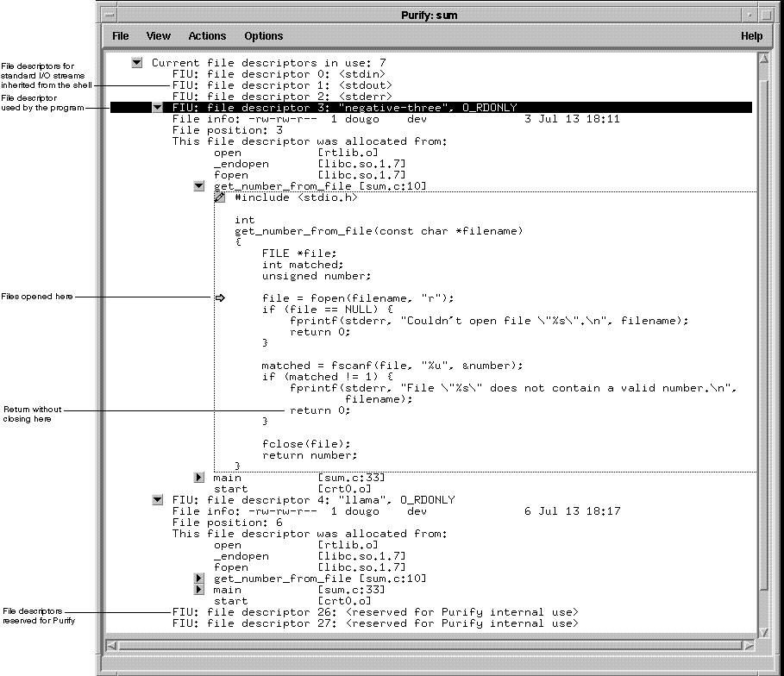Click 'unsigned number;' declaration line

pyautogui.click(x=317, y=276)
